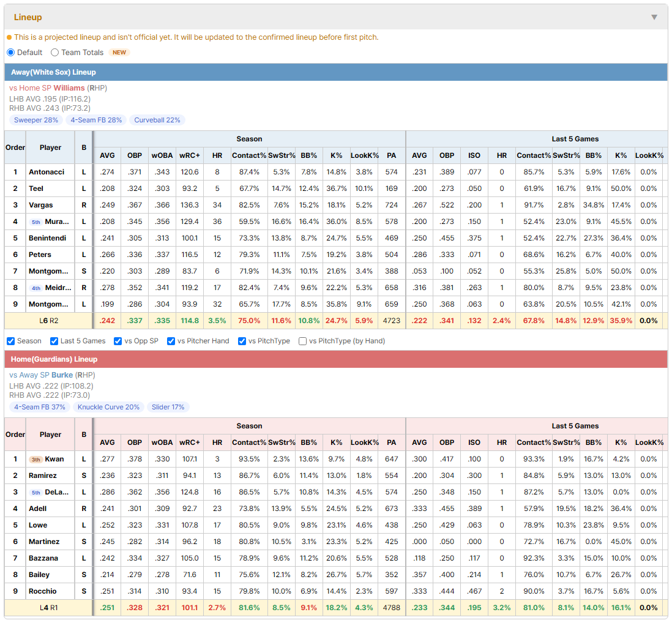Select player Teel in White Sox lineup
672x623 pixels.
pyautogui.click(x=36, y=188)
